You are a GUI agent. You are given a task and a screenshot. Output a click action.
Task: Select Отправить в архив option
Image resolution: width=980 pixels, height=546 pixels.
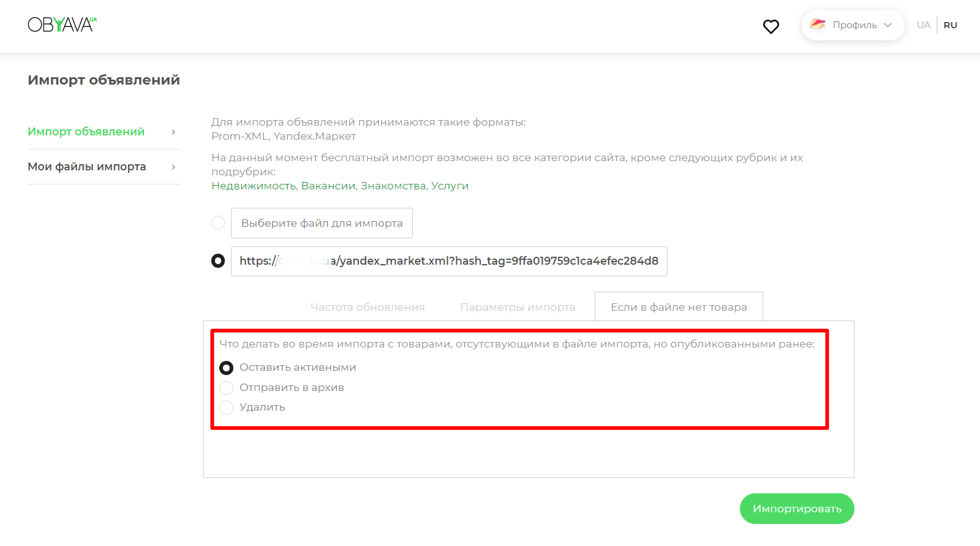227,388
